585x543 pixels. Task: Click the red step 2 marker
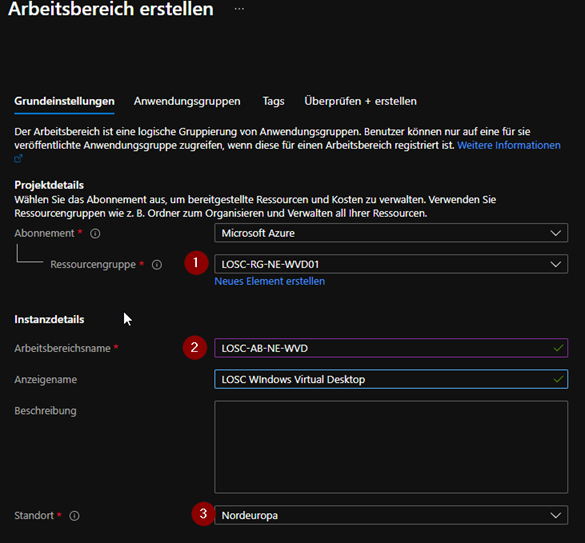[194, 347]
